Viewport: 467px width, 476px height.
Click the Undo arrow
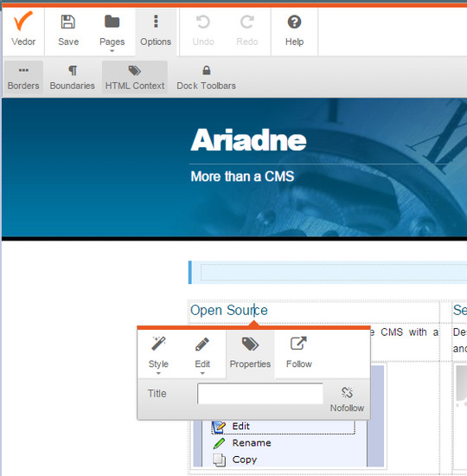click(x=203, y=30)
